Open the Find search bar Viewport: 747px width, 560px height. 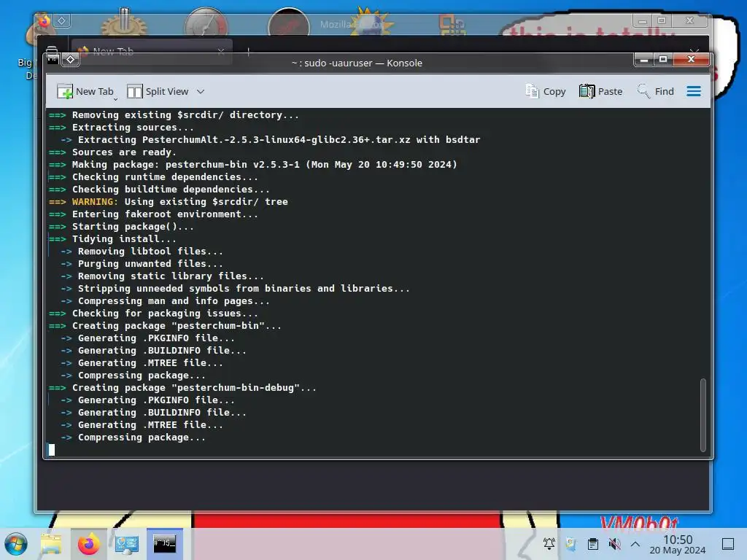[656, 91]
